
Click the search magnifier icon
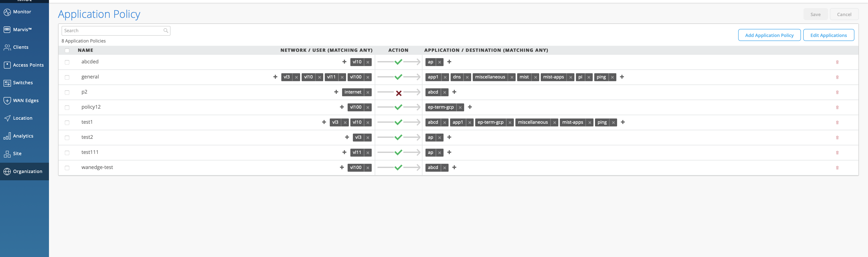point(166,31)
